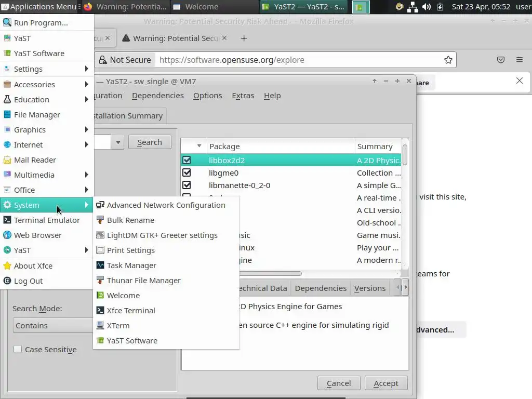
Task: Expand the Settings submenu
Action: [47, 69]
